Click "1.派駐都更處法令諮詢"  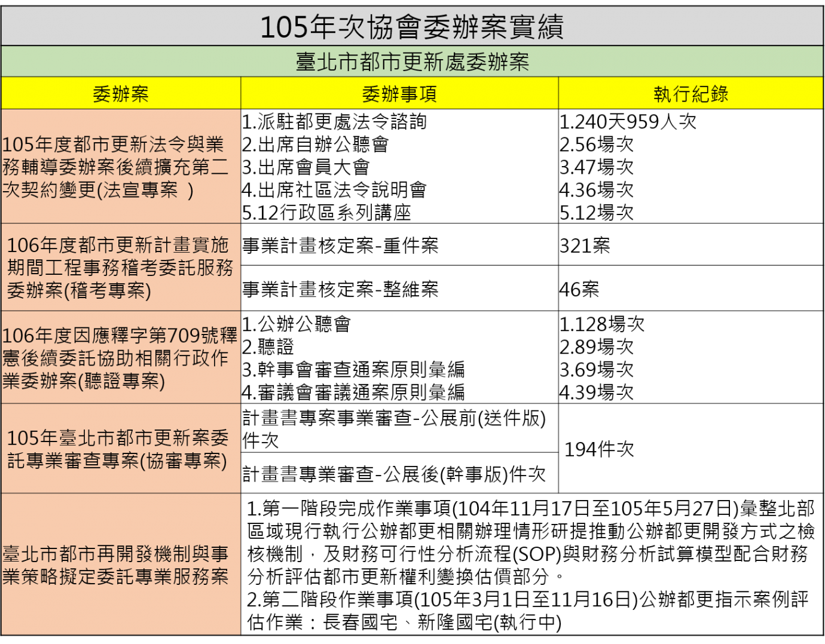334,122
